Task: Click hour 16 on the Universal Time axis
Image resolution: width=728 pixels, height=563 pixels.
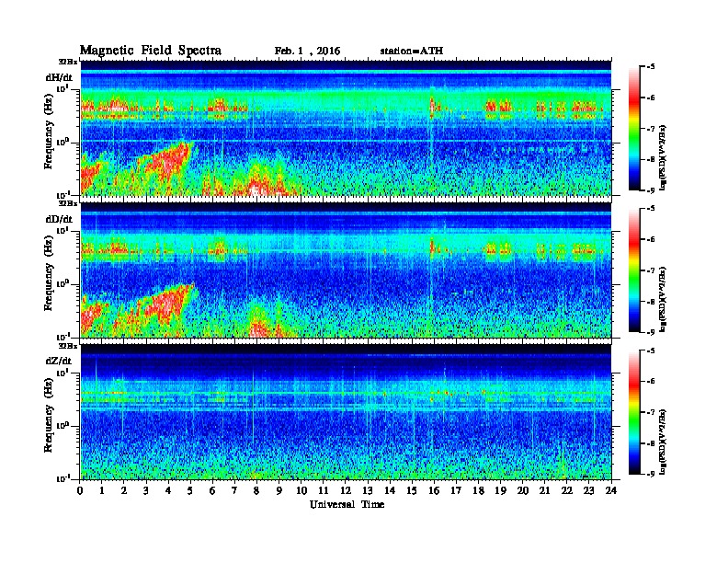Action: tap(434, 490)
